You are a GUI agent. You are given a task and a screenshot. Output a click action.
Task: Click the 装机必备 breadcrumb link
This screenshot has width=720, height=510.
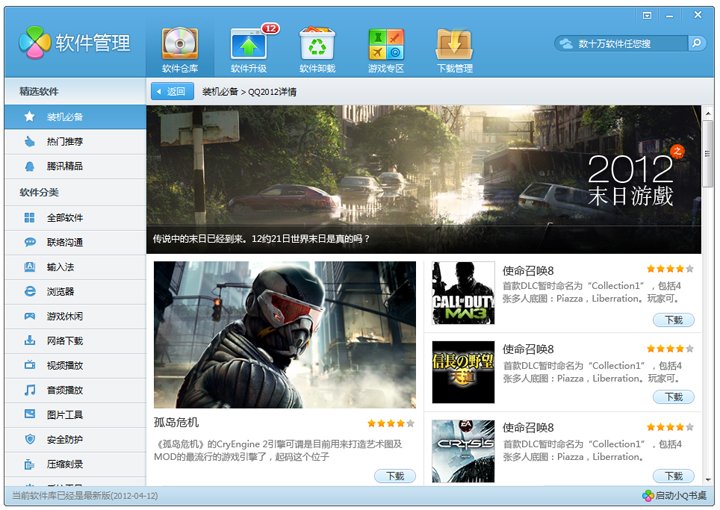(x=220, y=91)
